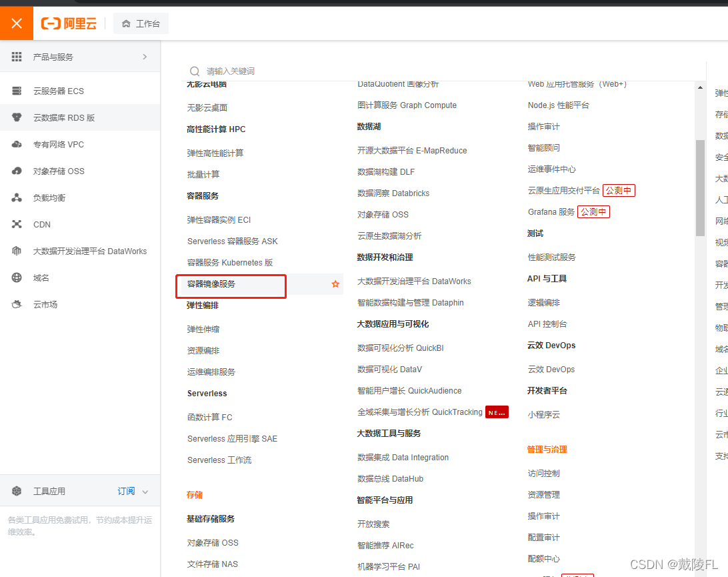Viewport: 728px width, 577px height.
Task: Open 弹性伸缩 product link
Action: (x=203, y=330)
